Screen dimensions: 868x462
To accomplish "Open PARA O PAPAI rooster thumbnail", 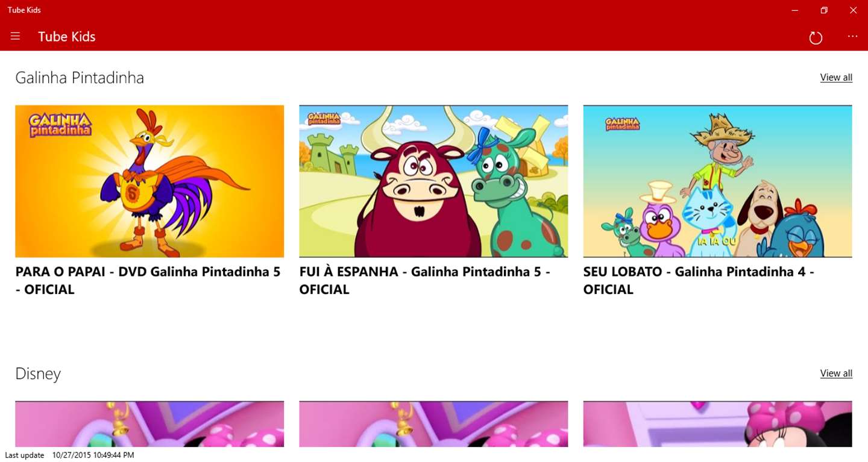I will (x=149, y=181).
